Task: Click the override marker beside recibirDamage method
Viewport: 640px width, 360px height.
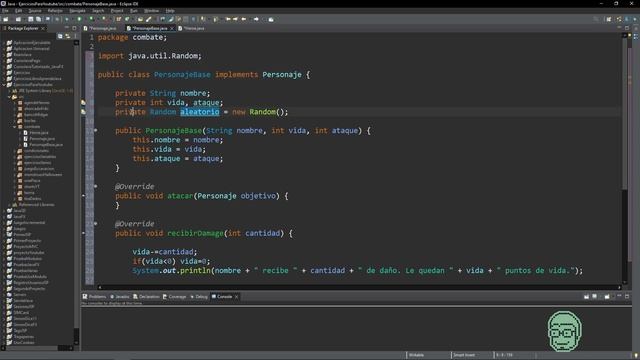Action: tap(84, 233)
